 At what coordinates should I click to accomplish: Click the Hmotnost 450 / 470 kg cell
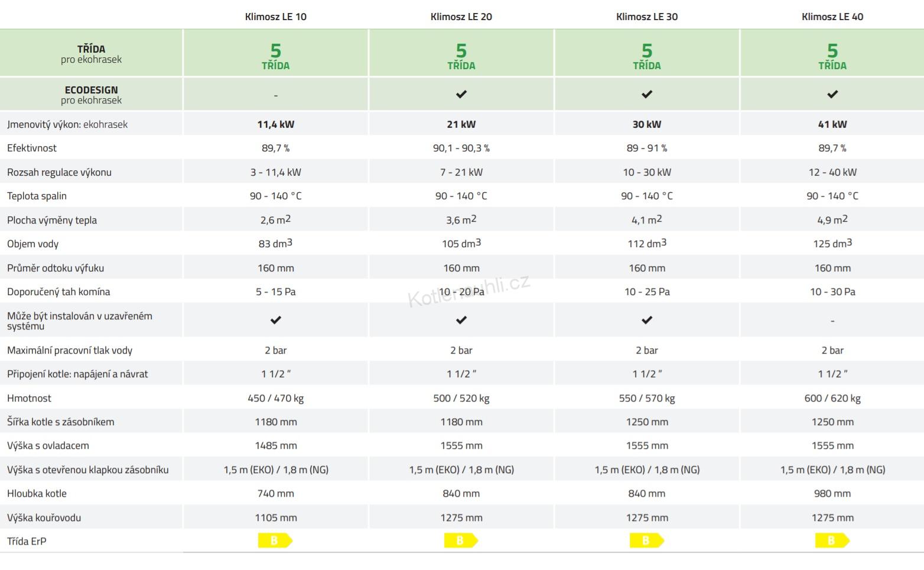276,398
